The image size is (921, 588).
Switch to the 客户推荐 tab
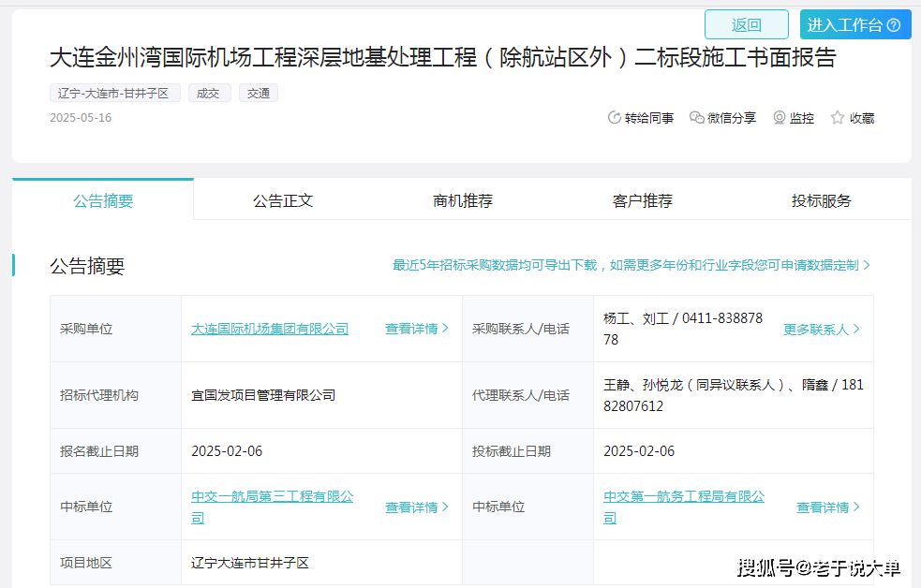(642, 200)
